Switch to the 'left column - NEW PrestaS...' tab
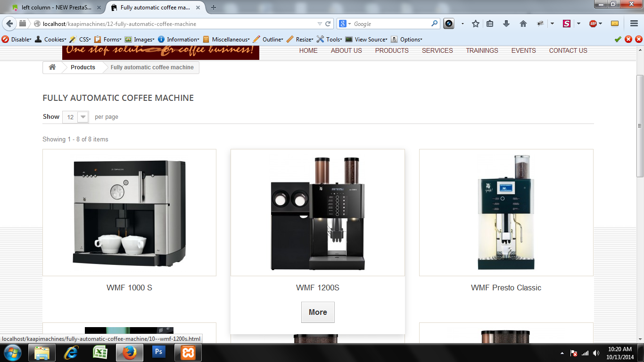The image size is (644, 362). pos(57,8)
